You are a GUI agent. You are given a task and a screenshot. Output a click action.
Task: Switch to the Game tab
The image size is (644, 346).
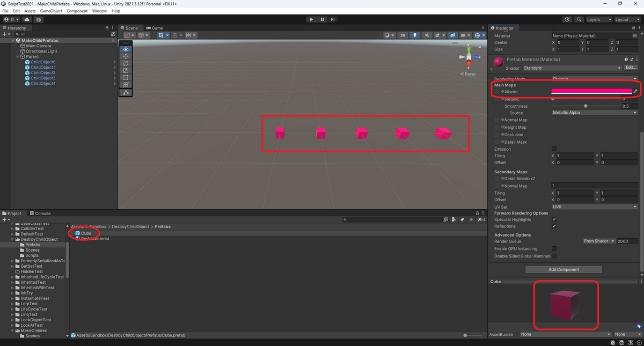point(155,27)
